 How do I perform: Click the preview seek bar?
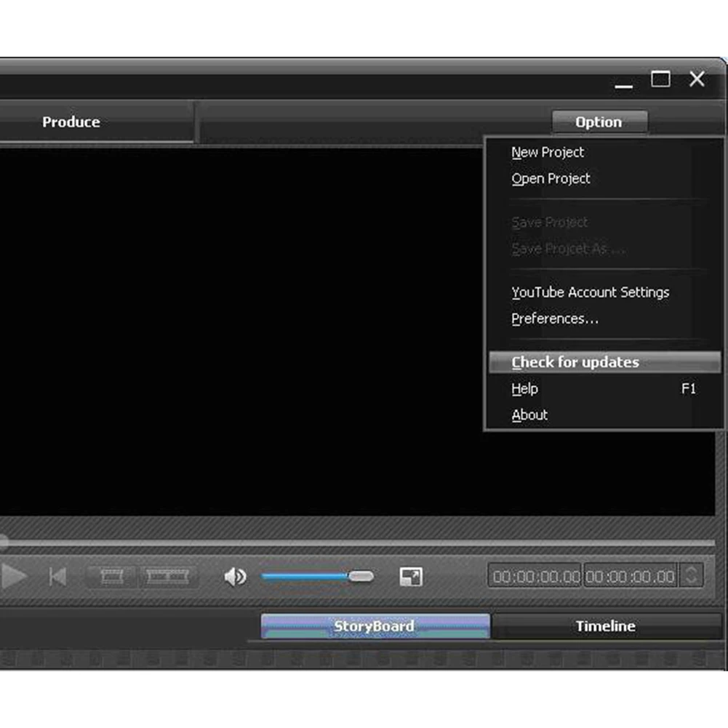(x=358, y=543)
